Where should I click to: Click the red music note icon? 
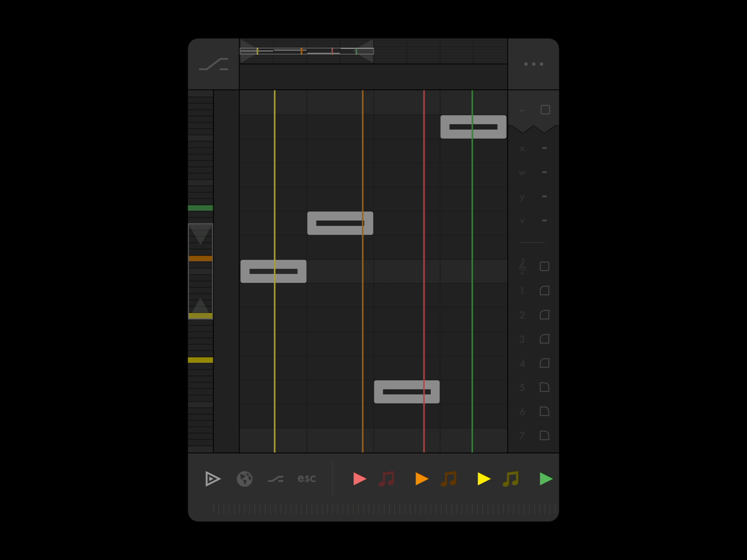[x=387, y=479]
